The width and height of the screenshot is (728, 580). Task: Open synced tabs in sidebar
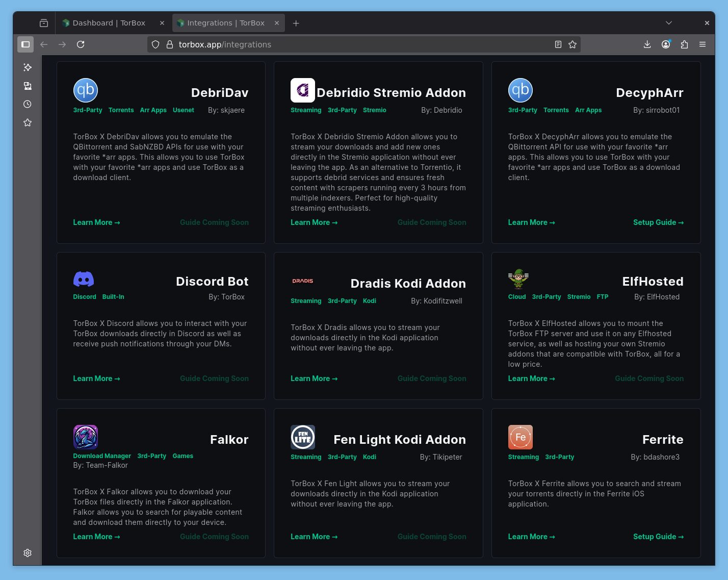click(x=28, y=86)
